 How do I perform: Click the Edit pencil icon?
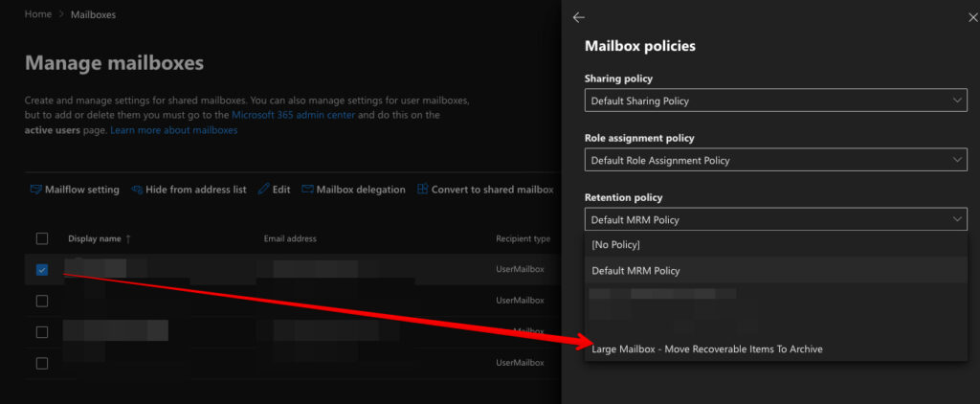[x=264, y=190]
